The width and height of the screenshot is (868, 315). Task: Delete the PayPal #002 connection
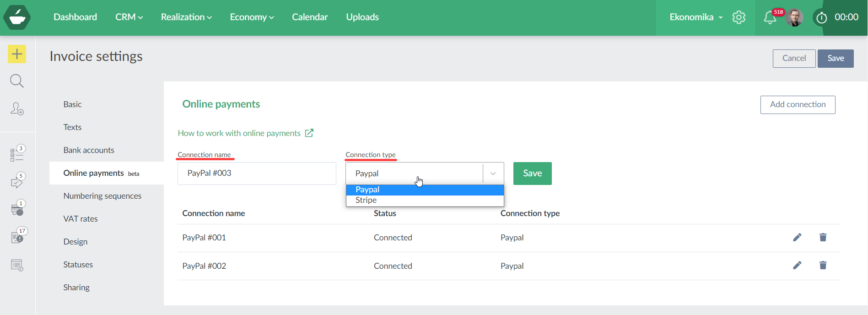pyautogui.click(x=823, y=266)
